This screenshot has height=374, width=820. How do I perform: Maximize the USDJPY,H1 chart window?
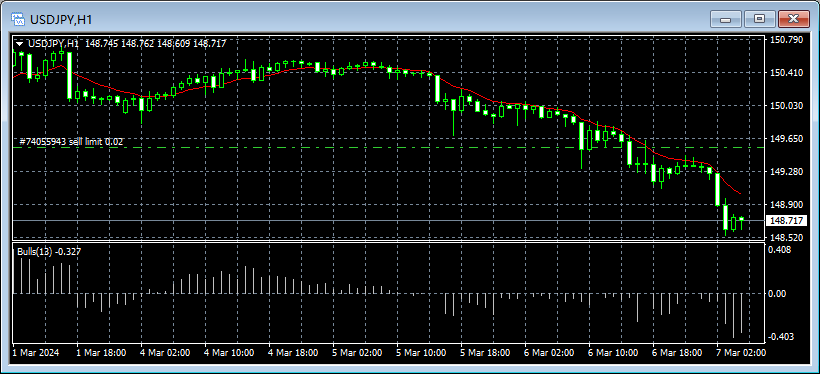(x=759, y=19)
